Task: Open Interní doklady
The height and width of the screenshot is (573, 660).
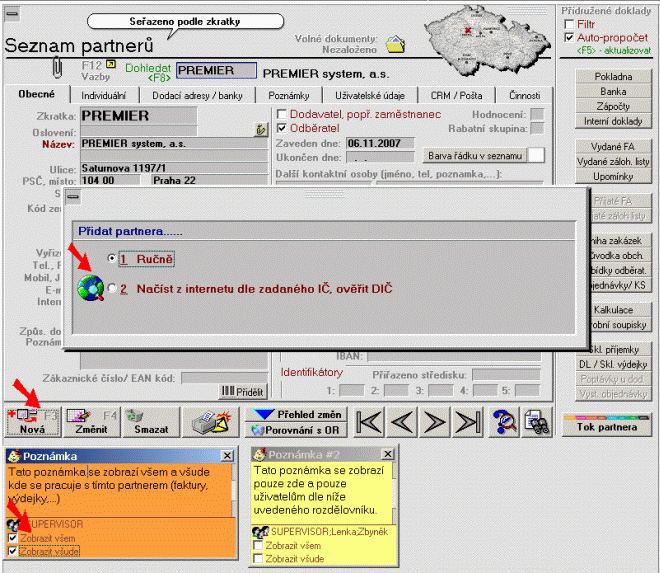Action: 613,121
